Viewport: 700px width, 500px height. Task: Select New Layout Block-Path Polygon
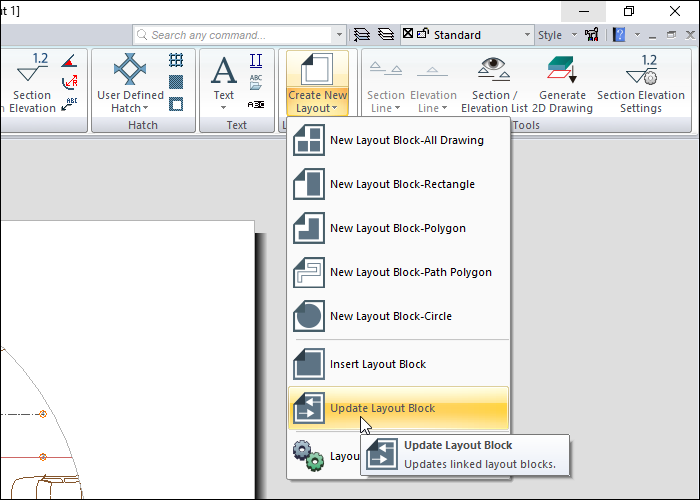click(x=410, y=272)
